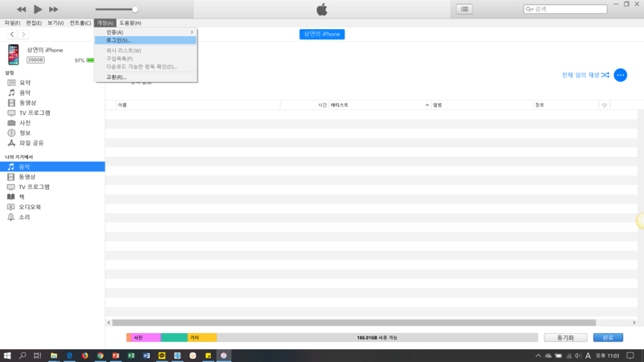The height and width of the screenshot is (362, 644).
Task: Click the 완료 done button
Action: [x=608, y=337]
